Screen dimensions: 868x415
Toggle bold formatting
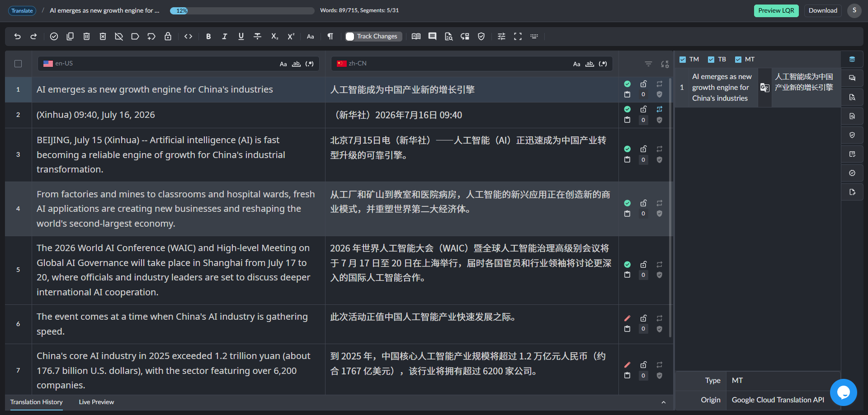point(208,37)
